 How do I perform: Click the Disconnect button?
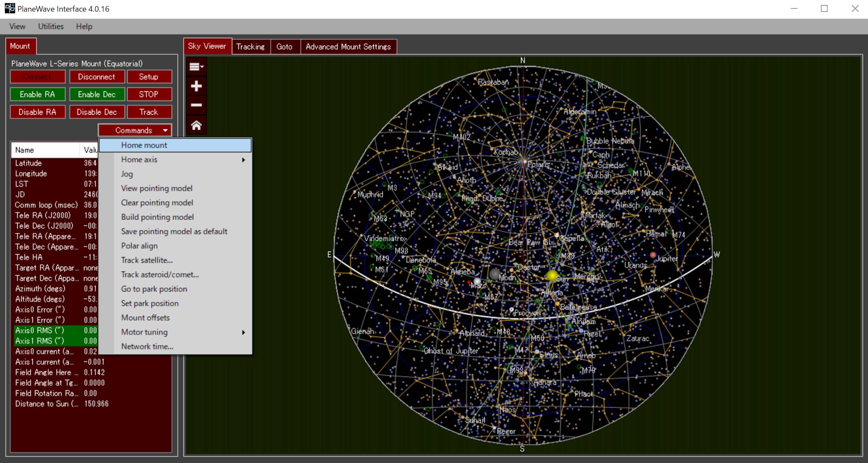pos(97,77)
